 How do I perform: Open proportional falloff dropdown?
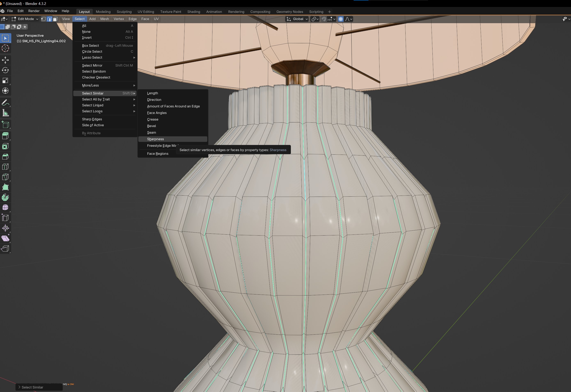tap(349, 19)
